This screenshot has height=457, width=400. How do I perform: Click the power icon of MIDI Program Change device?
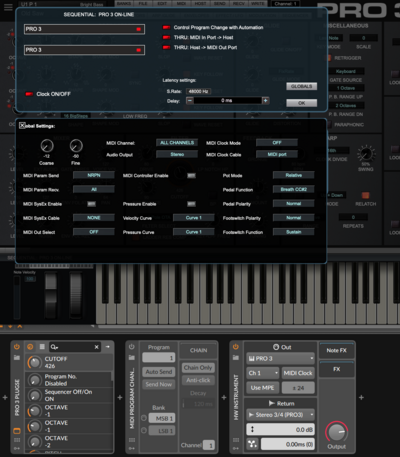pyautogui.click(x=132, y=347)
